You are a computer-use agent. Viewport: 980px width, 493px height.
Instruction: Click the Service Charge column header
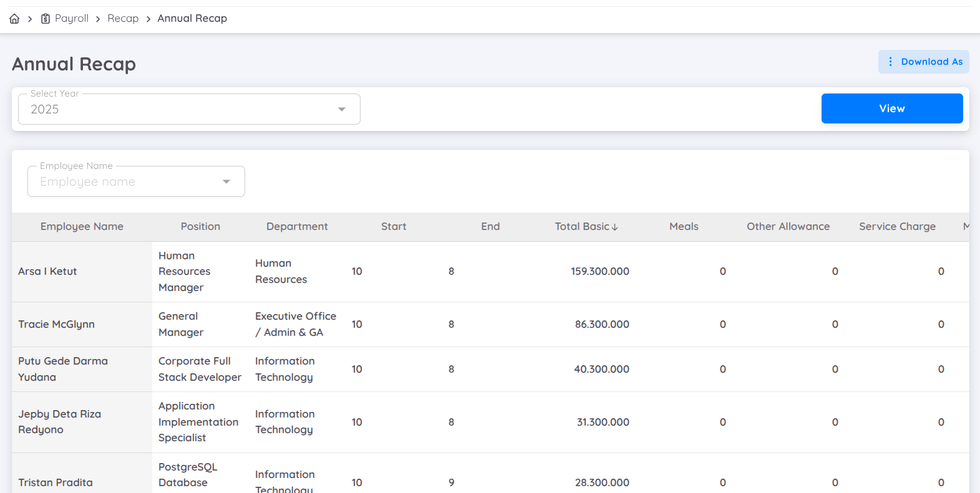point(897,227)
